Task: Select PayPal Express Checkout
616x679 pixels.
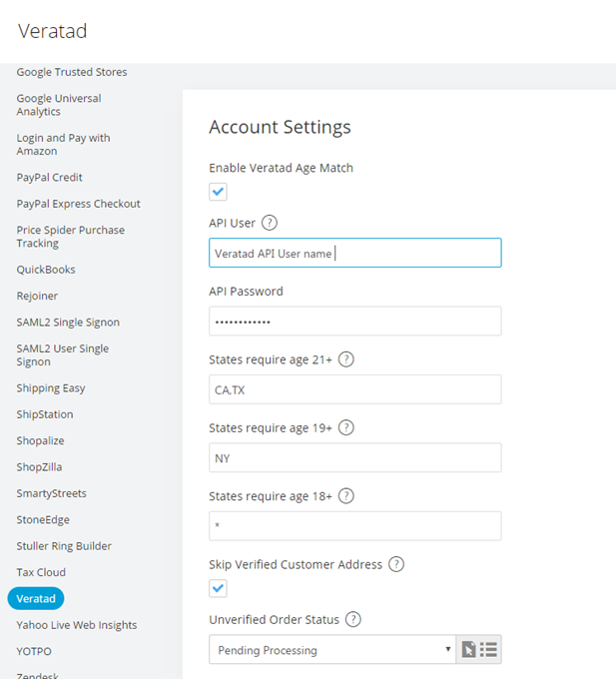Action: [x=78, y=204]
